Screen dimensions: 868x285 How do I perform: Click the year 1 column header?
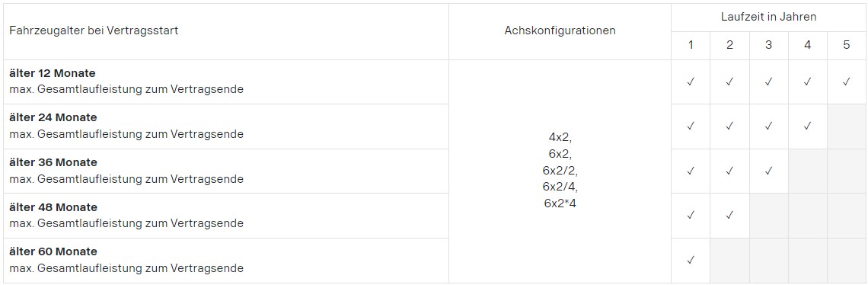pyautogui.click(x=691, y=46)
